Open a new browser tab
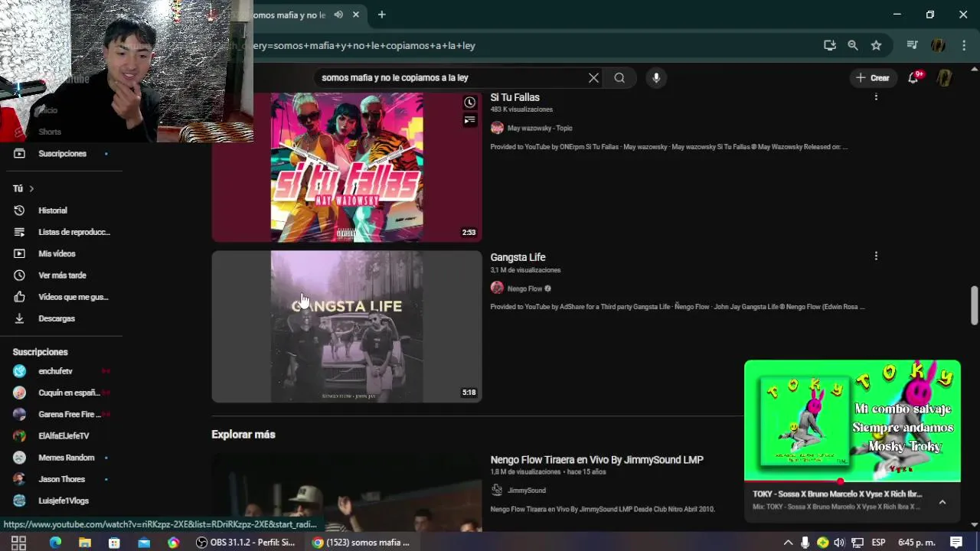980x551 pixels. [x=381, y=15]
